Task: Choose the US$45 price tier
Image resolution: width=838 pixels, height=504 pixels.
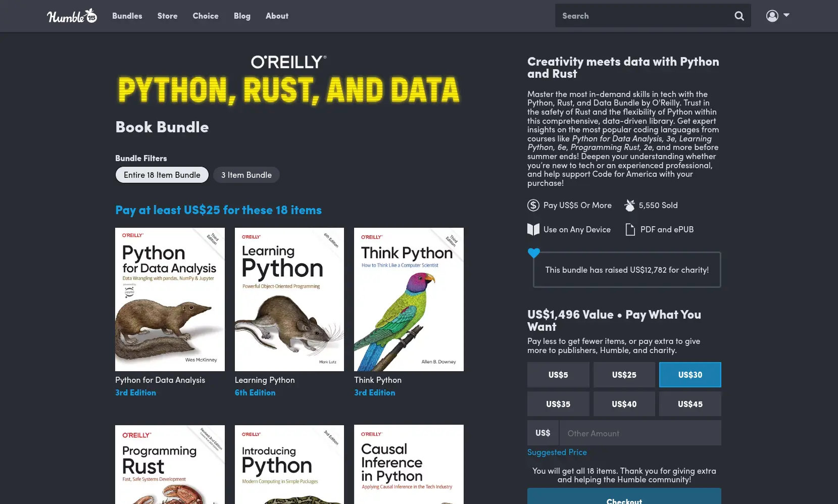Action: [x=690, y=404]
